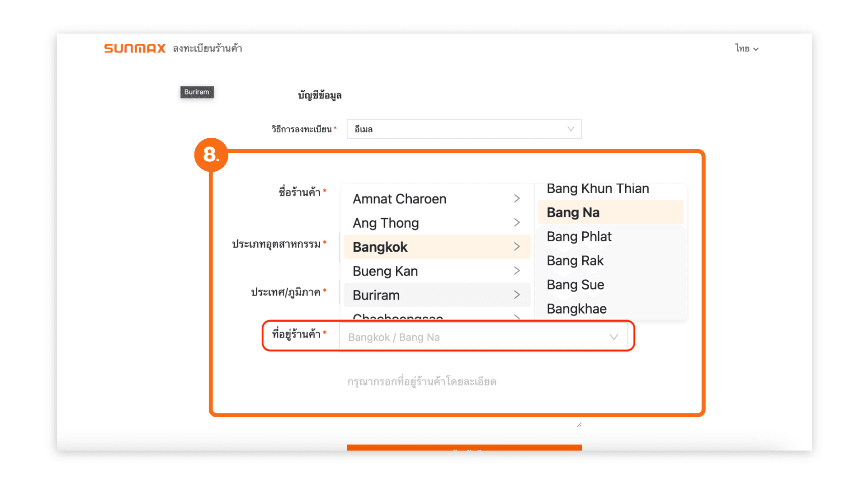The image size is (868, 488).
Task: Click the SUNMAX logo
Action: (x=135, y=48)
